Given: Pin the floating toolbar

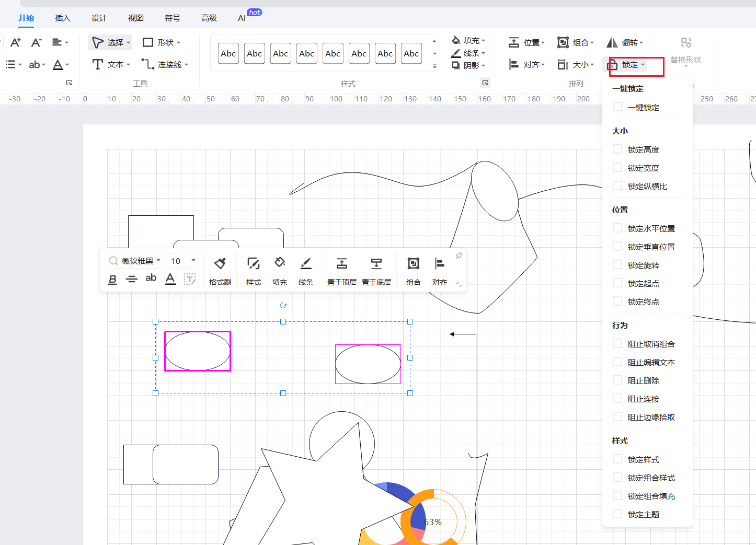Looking at the screenshot, I should [459, 256].
